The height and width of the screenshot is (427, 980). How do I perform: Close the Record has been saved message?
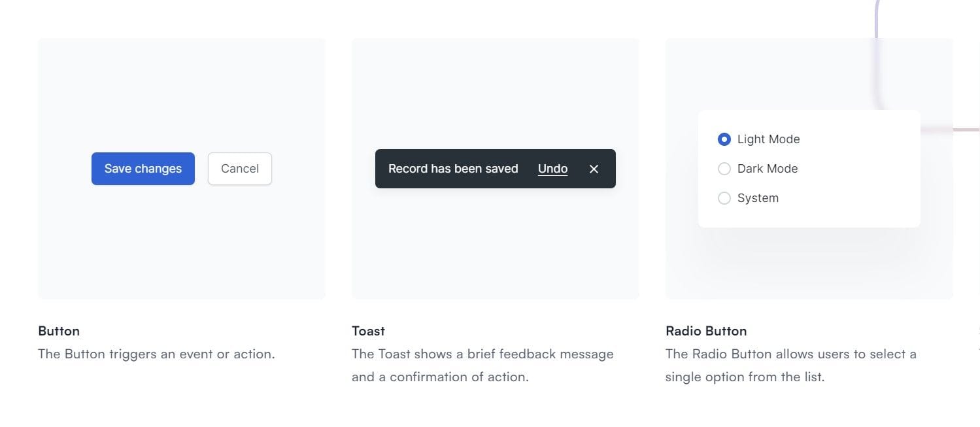pyautogui.click(x=594, y=169)
